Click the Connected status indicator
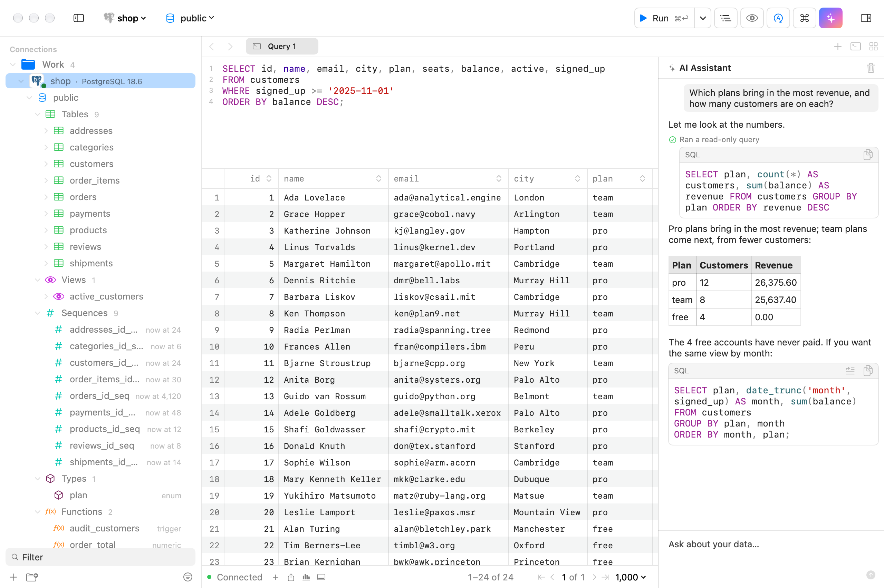884x588 pixels. (x=234, y=577)
